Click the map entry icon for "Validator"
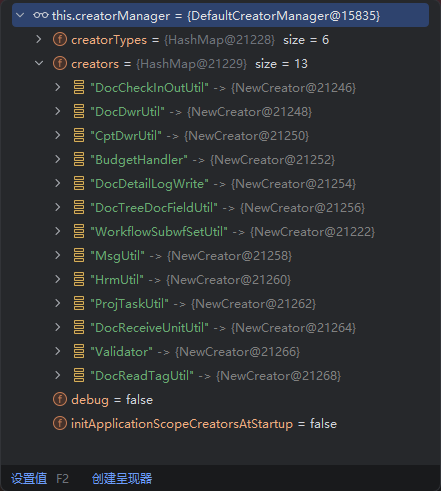This screenshot has height=491, width=441. coord(79,351)
